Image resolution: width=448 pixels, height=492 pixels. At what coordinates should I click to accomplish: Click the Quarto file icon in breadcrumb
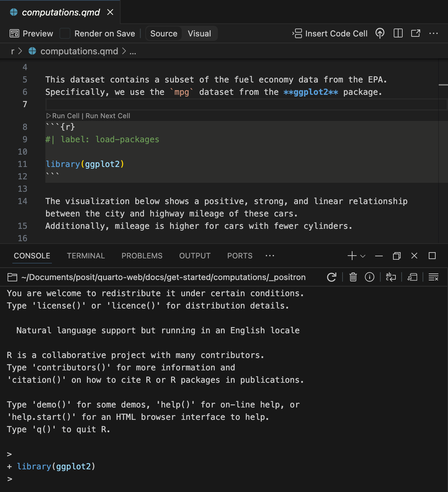tap(32, 51)
